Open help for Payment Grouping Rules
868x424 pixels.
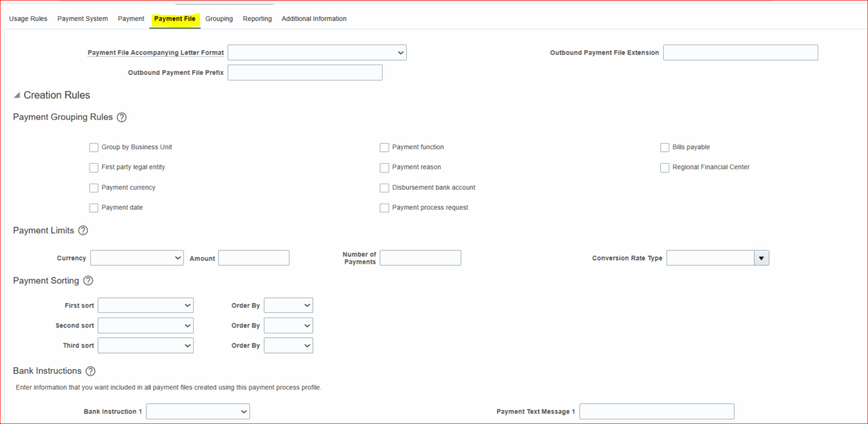[x=122, y=117]
